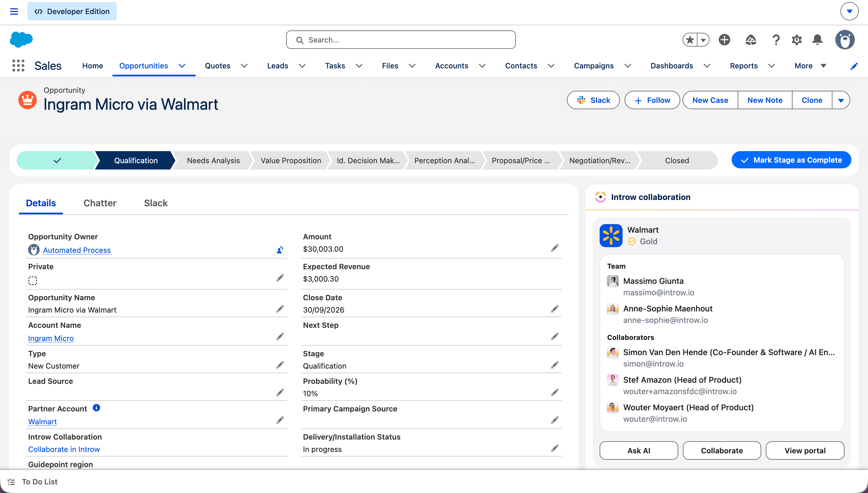Edit Probability (%) with its pencil icon
Viewport: 868px width, 493px height.
pos(555,393)
